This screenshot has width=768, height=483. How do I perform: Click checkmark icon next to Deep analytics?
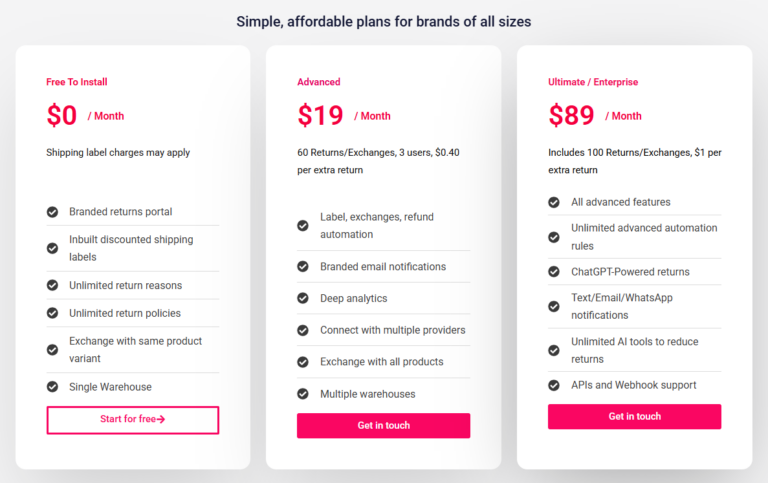point(303,298)
